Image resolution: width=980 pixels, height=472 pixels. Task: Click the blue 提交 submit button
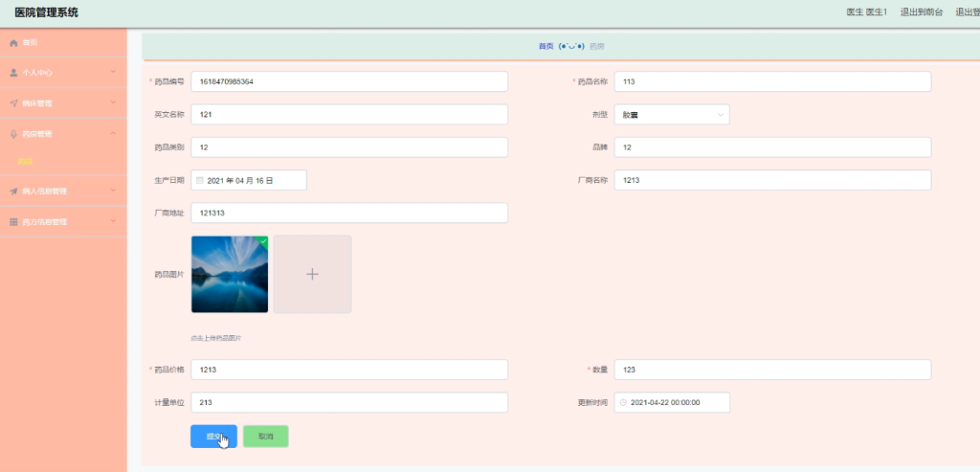[x=213, y=437]
